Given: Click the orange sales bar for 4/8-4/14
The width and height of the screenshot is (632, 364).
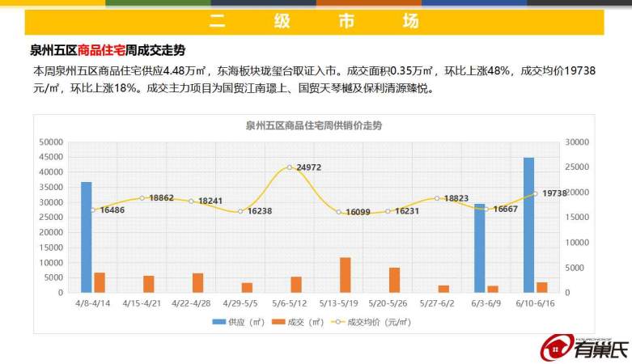Looking at the screenshot, I should [100, 282].
